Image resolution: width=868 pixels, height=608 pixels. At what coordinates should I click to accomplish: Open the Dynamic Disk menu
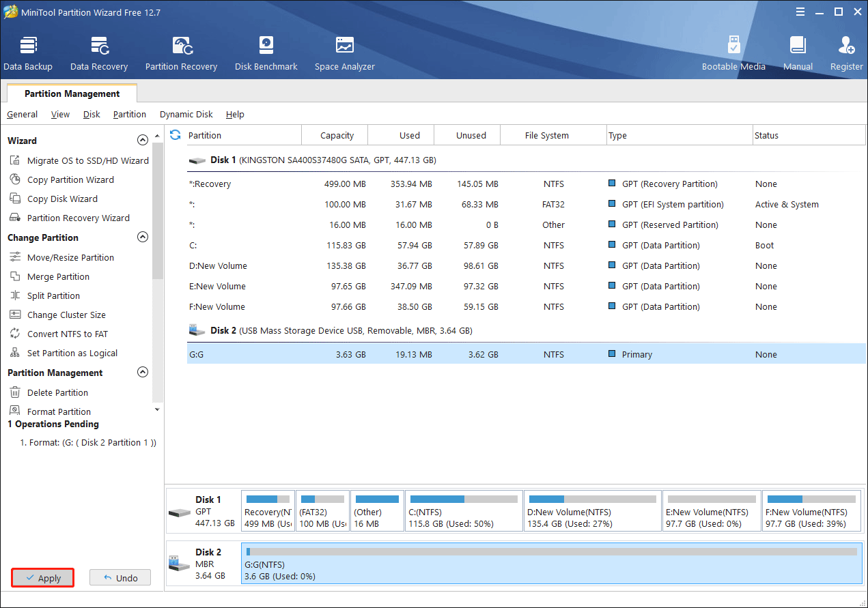point(186,114)
